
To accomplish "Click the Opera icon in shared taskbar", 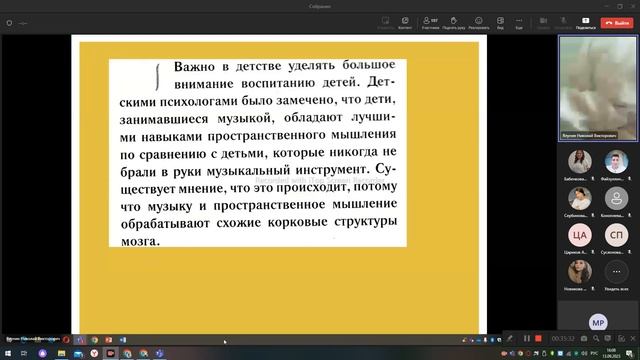I will [66, 340].
